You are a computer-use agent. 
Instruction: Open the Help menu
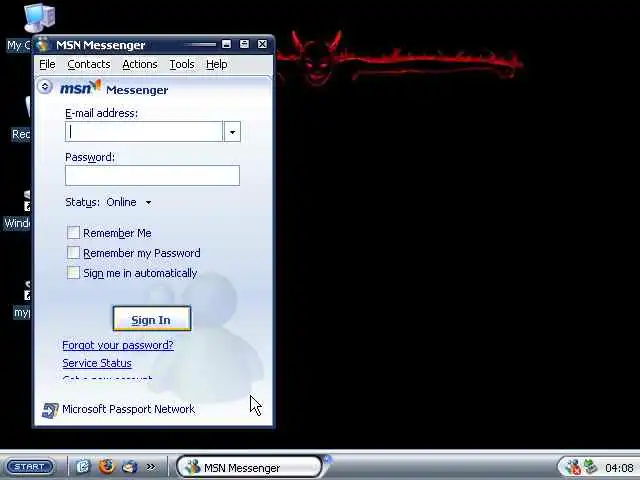click(216, 64)
